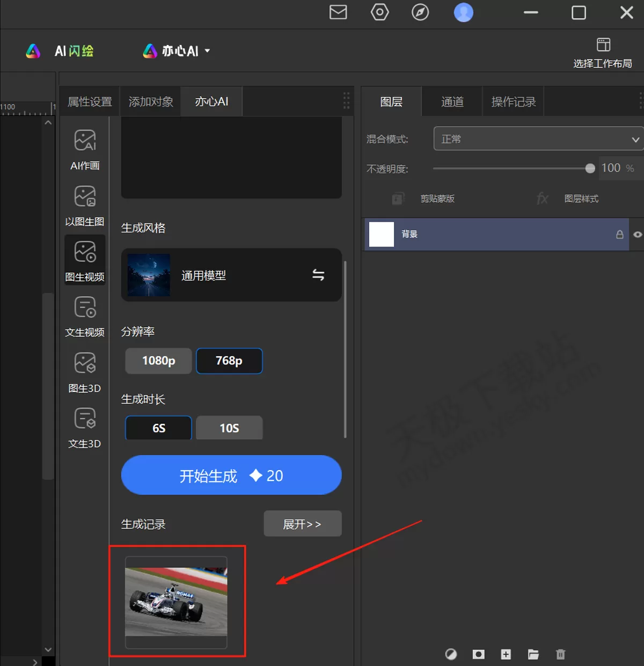Delete layer using trash icon

[560, 654]
